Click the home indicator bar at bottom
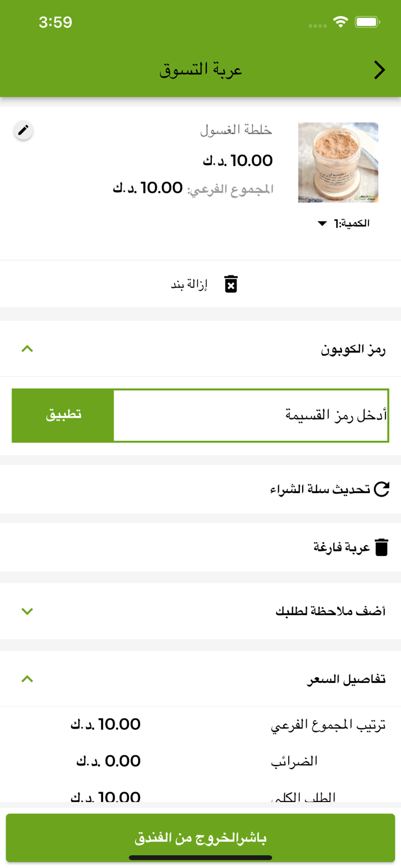Screen dimensions: 401x868 [200, 859]
